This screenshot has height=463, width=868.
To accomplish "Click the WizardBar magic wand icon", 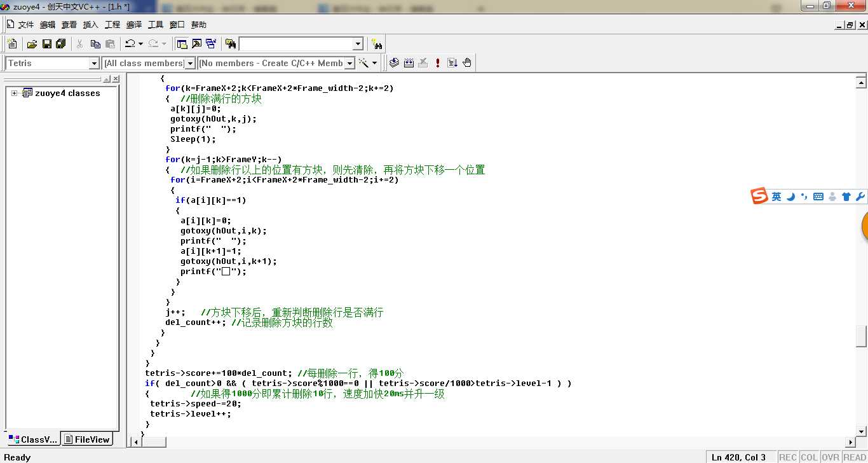I will pyautogui.click(x=364, y=63).
